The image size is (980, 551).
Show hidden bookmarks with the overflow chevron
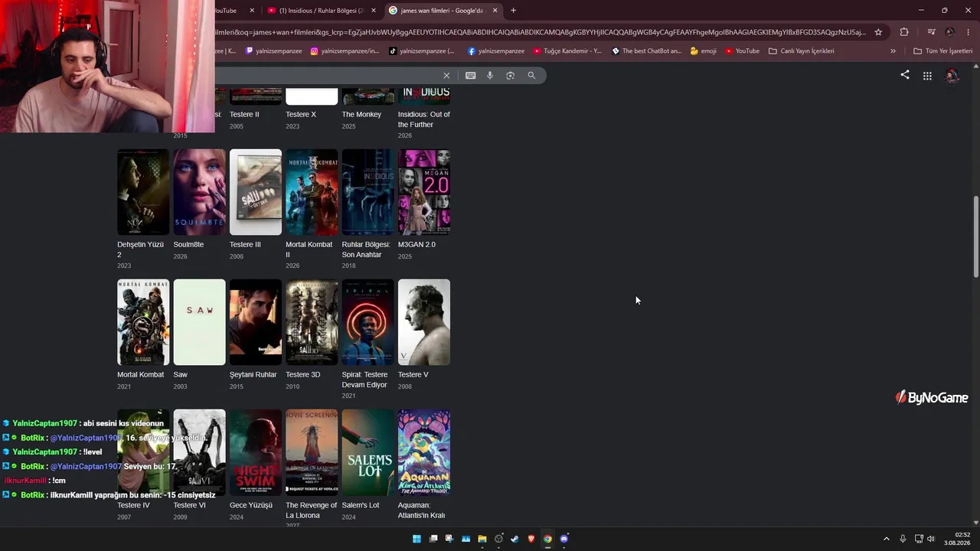(893, 51)
